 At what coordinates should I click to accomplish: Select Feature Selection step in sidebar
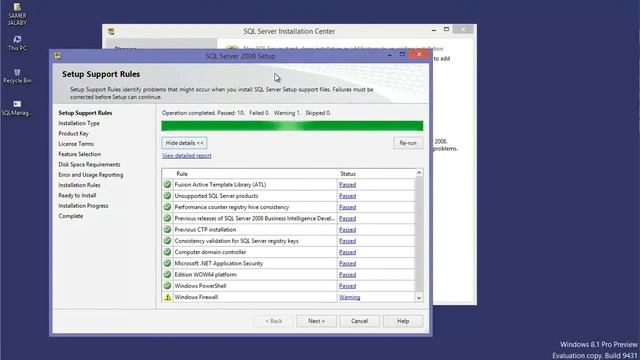tap(79, 154)
